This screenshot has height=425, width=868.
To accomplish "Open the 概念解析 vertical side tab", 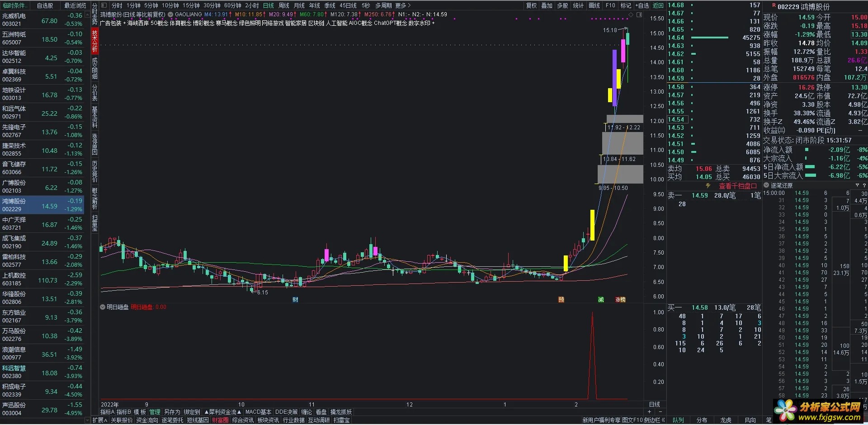I will click(94, 198).
